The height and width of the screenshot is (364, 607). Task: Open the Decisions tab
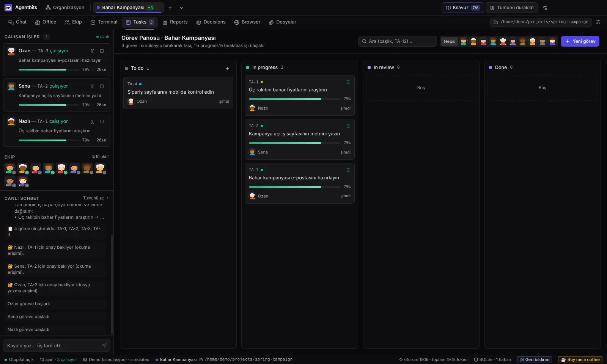point(211,22)
